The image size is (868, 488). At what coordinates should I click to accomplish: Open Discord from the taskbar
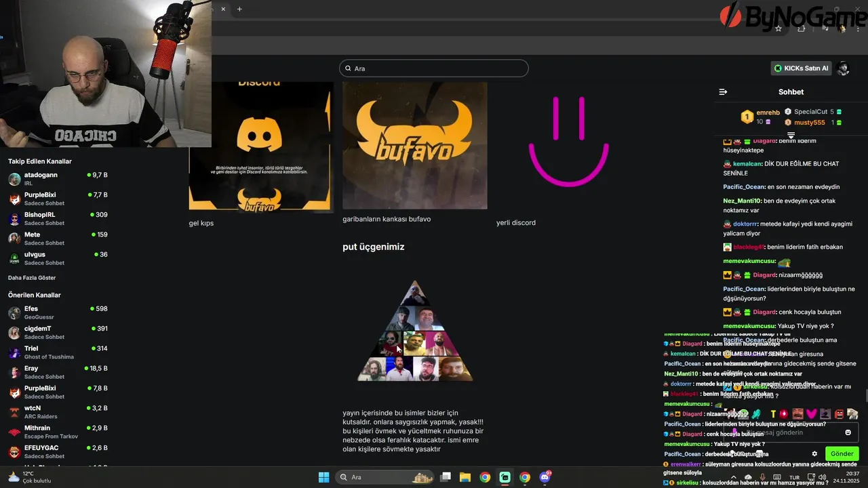545,477
